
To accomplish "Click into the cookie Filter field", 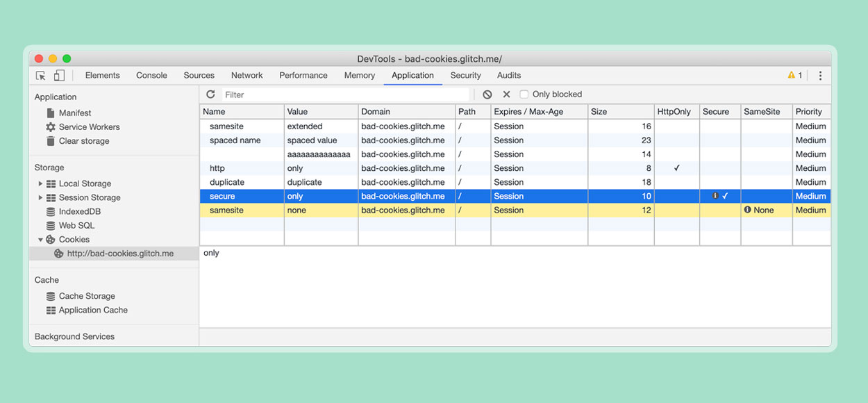I will click(345, 94).
